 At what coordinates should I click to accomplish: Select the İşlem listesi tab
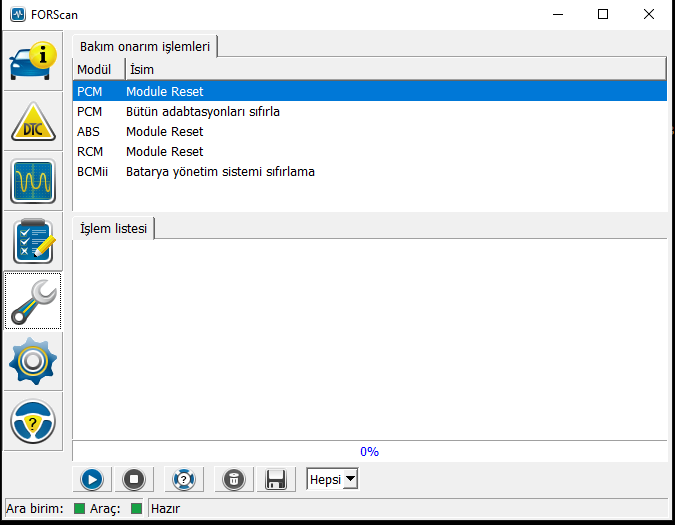[113, 228]
